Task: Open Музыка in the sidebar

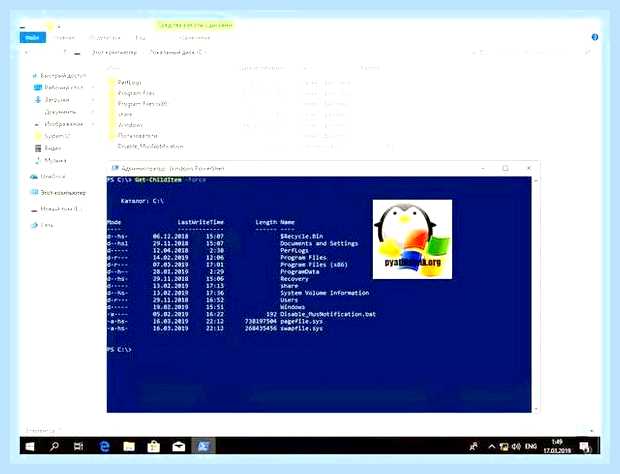Action: (x=55, y=161)
